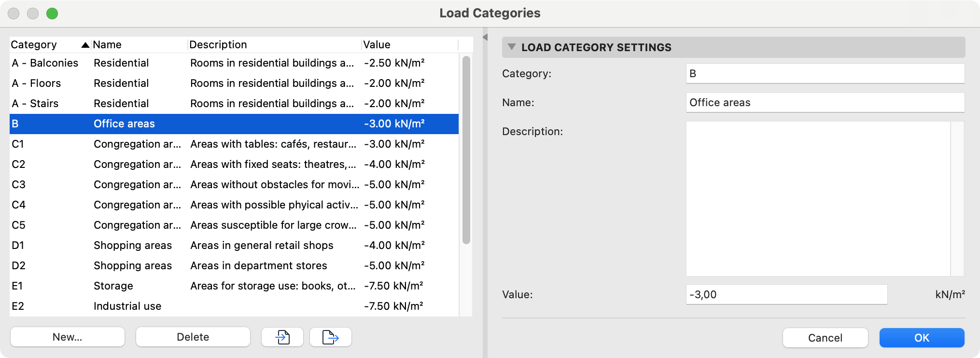Click into the Description text area
The height and width of the screenshot is (358, 980).
click(x=818, y=199)
